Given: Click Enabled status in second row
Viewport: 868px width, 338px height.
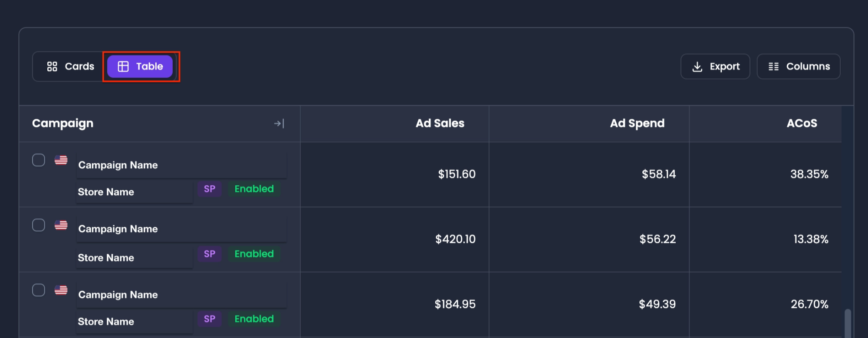Looking at the screenshot, I should coord(254,254).
